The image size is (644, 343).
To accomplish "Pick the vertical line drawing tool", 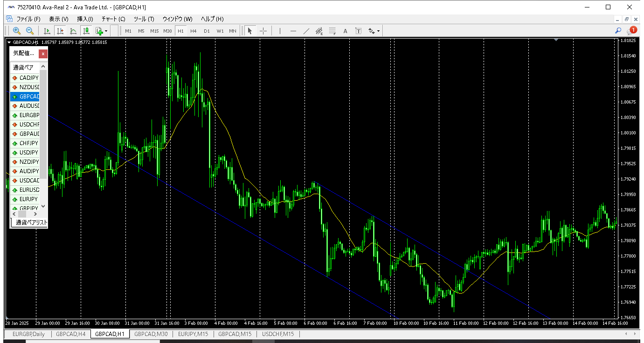I will [x=280, y=31].
